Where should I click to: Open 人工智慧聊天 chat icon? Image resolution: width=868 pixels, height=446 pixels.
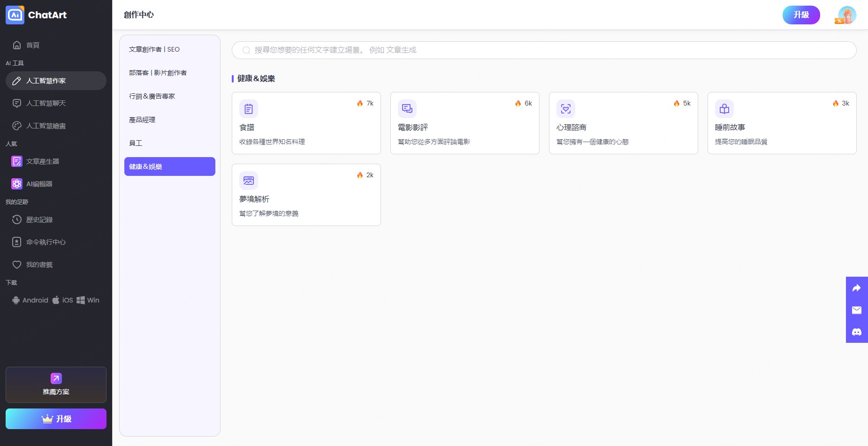[x=17, y=103]
